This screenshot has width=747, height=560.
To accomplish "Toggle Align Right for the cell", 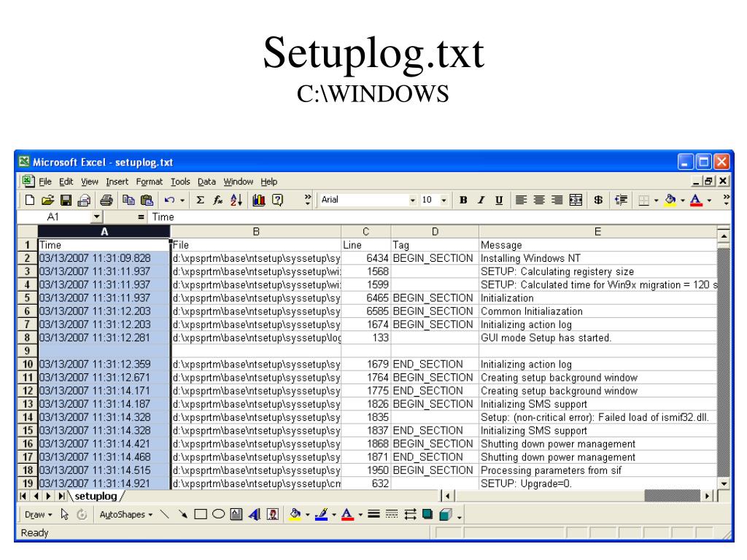I will tap(557, 200).
